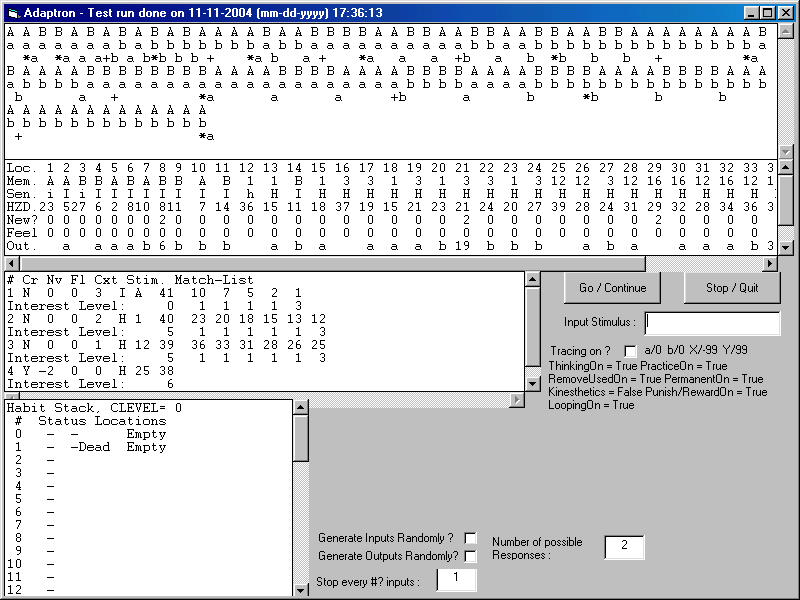
Task: Tick the Generate Outputs Randomly checkbox
Action: [x=470, y=556]
